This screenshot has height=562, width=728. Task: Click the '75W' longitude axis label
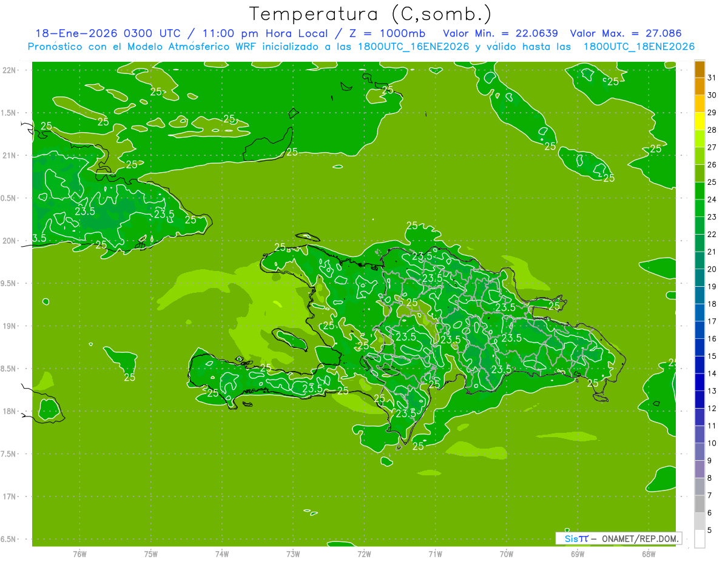[151, 554]
